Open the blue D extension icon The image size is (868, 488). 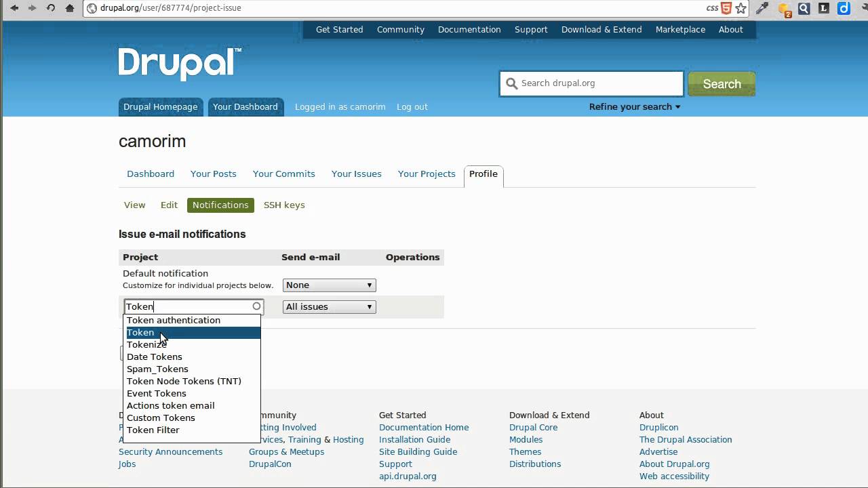coord(844,8)
